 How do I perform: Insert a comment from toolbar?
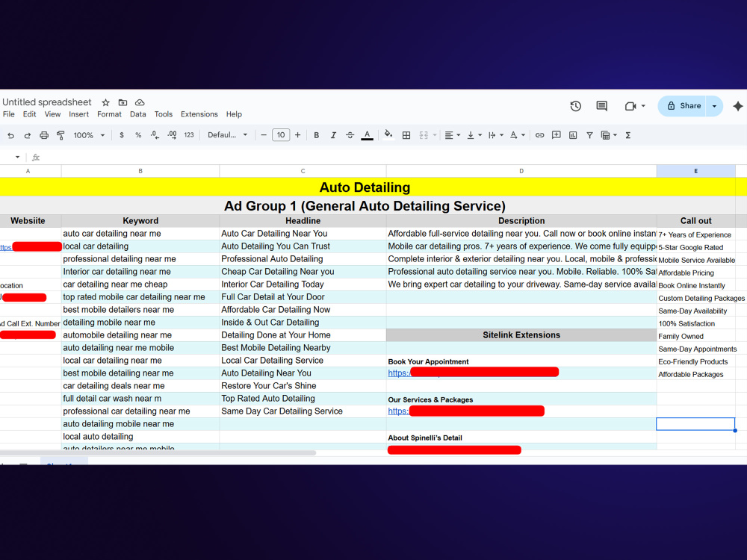[556, 135]
